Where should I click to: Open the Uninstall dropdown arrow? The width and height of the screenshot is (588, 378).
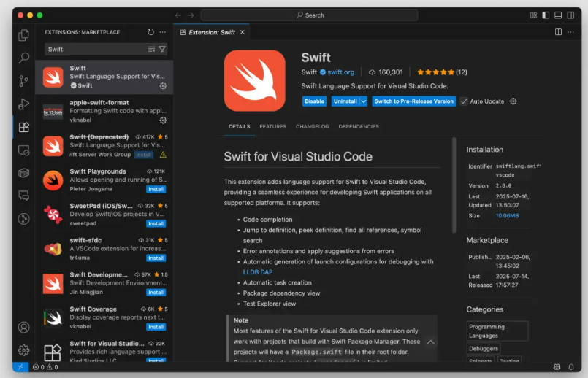pos(363,101)
